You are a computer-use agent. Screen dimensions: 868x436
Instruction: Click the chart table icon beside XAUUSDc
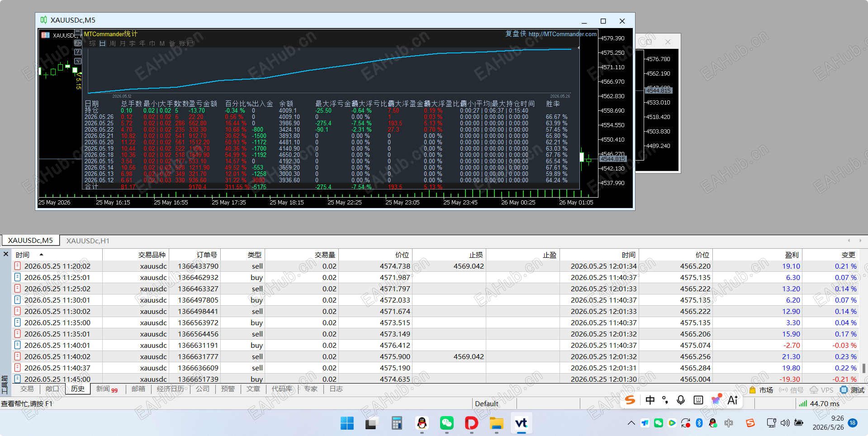point(46,35)
